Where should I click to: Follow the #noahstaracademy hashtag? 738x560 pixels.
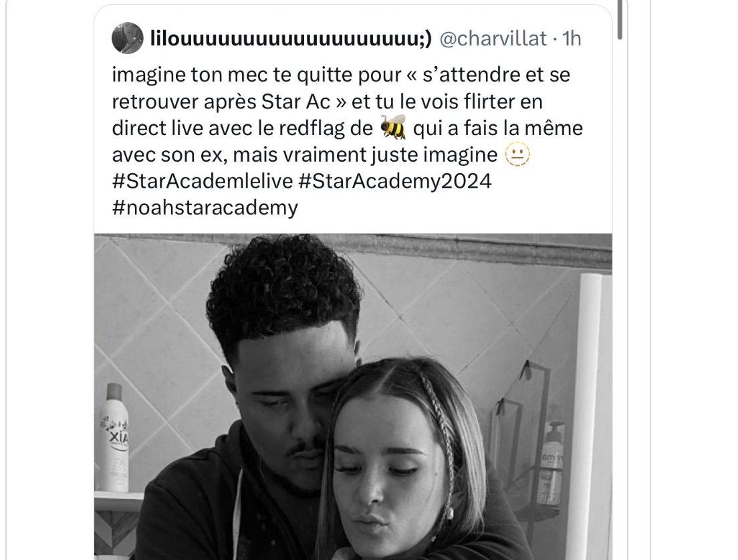click(205, 208)
